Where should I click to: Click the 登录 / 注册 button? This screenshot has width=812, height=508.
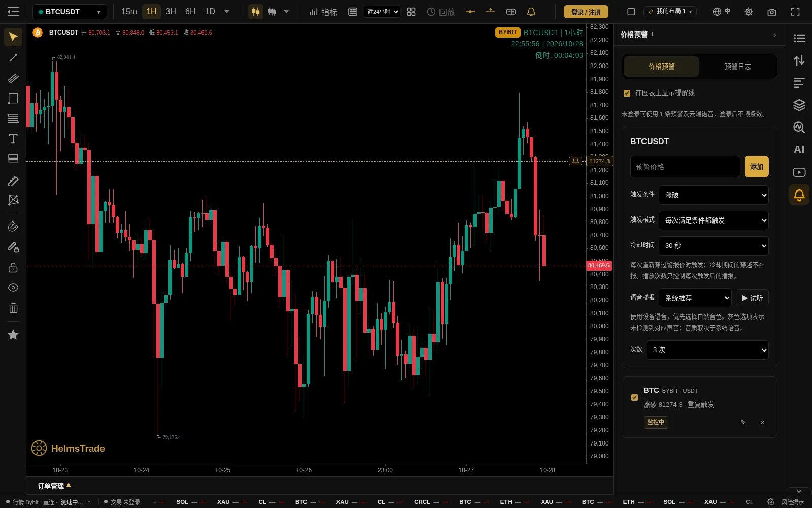point(586,12)
